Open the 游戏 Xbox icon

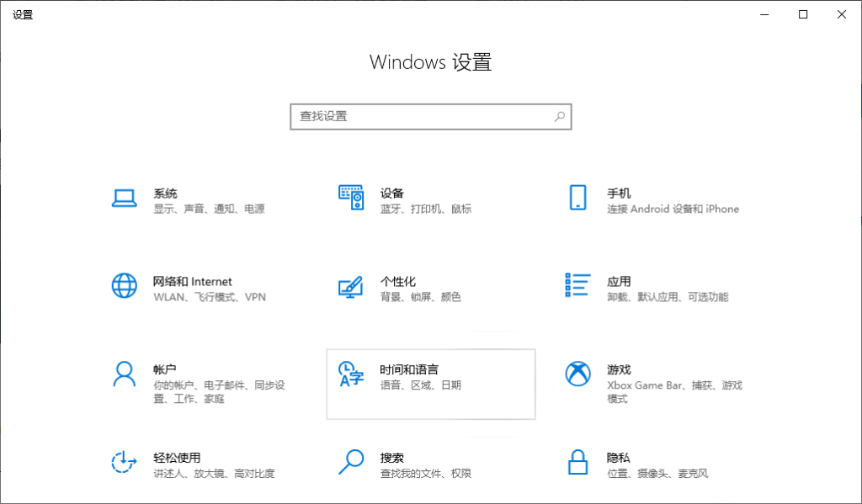[577, 374]
